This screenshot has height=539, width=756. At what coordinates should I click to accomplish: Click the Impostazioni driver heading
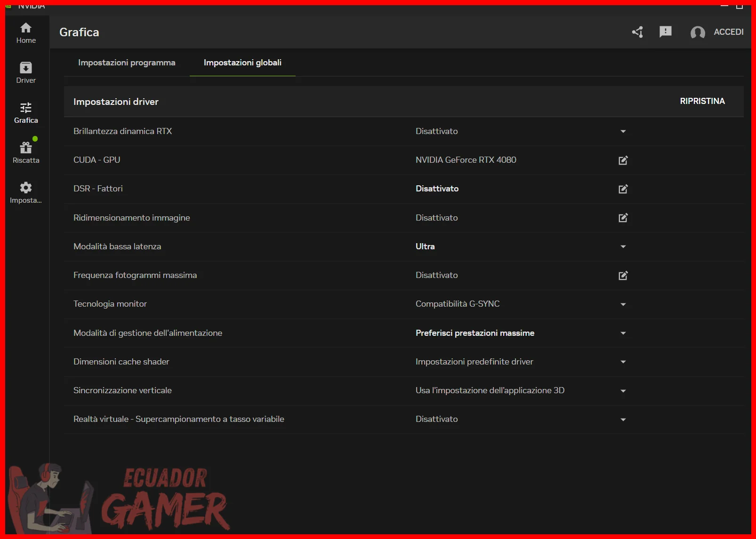116,102
